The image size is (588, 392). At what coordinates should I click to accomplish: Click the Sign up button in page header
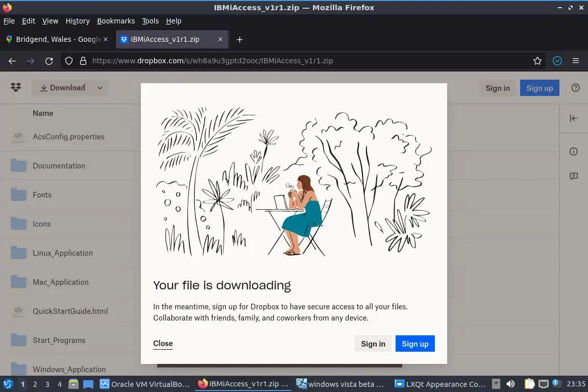539,88
